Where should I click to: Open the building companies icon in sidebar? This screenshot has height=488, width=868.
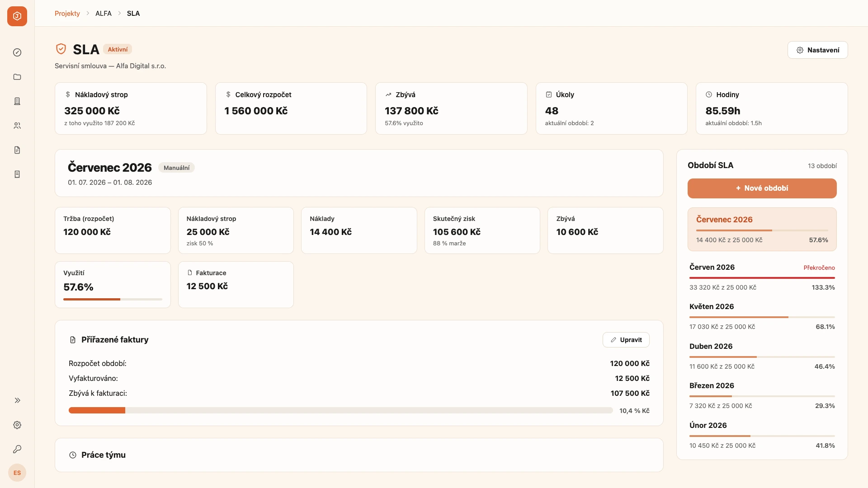pos(17,101)
